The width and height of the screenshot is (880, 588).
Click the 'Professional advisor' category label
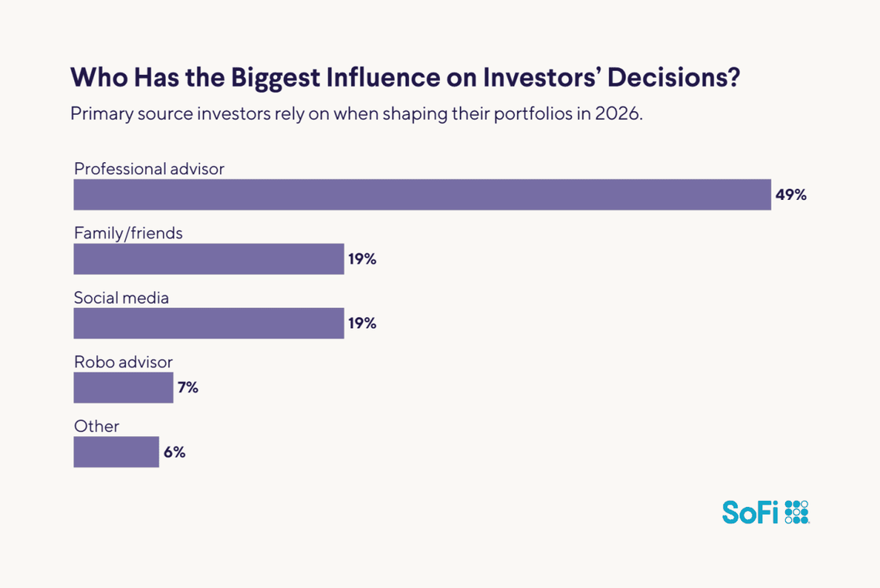(x=149, y=168)
